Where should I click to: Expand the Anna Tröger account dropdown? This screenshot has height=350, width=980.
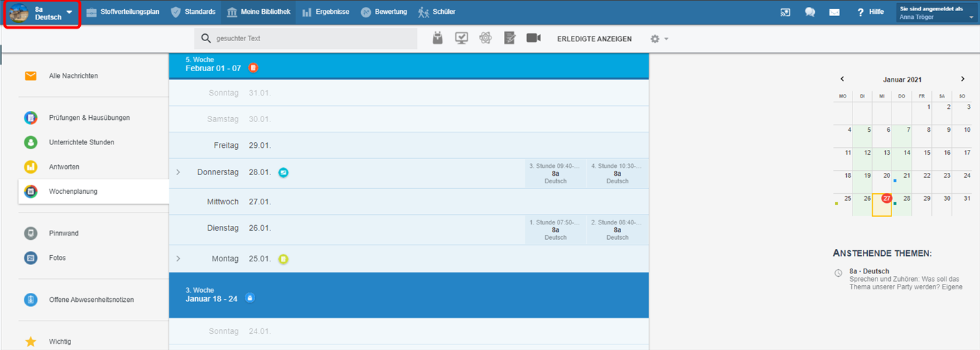pyautogui.click(x=936, y=13)
